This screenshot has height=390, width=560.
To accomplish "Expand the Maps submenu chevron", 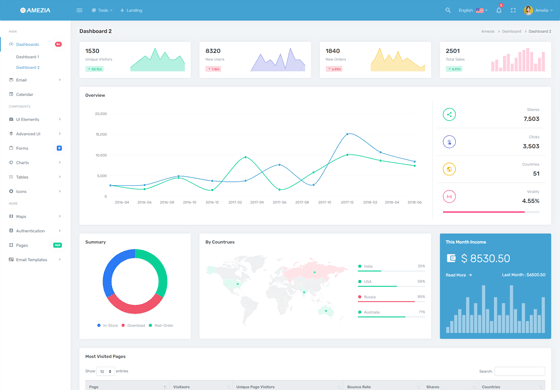I will tap(60, 216).
